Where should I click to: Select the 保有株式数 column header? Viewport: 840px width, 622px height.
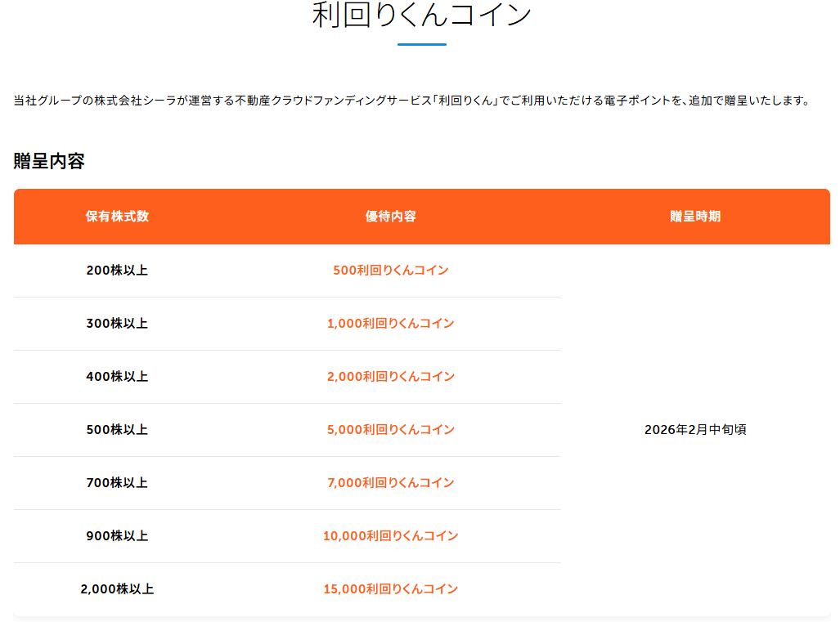click(117, 217)
